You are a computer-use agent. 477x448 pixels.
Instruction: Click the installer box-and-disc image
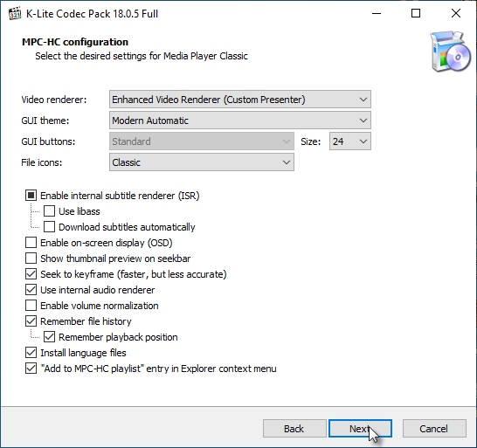point(450,52)
